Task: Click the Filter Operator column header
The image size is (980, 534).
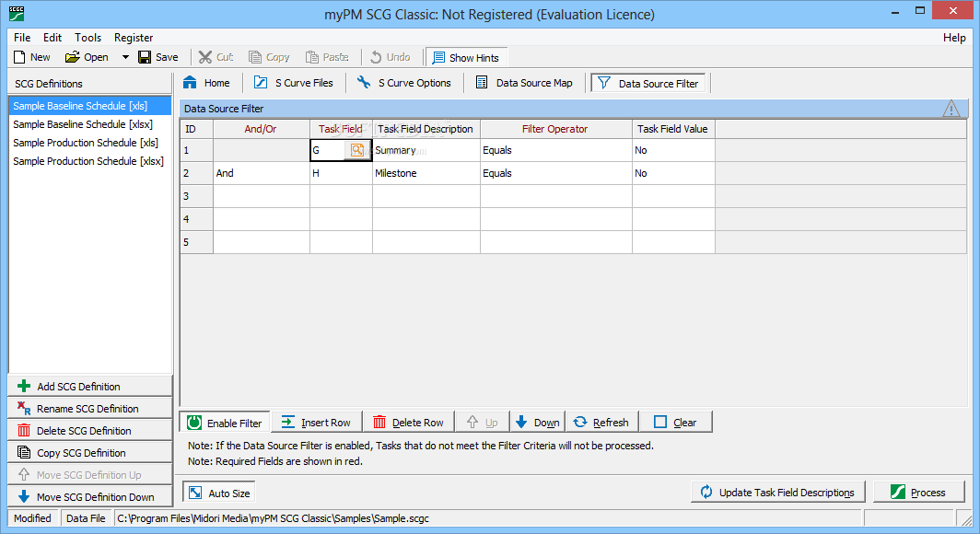Action: [555, 129]
